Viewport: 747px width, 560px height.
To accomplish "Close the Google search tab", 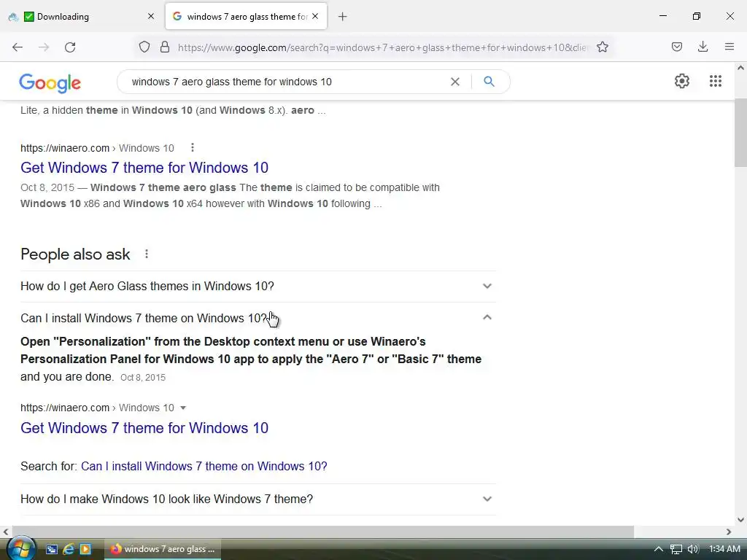I will coord(315,16).
